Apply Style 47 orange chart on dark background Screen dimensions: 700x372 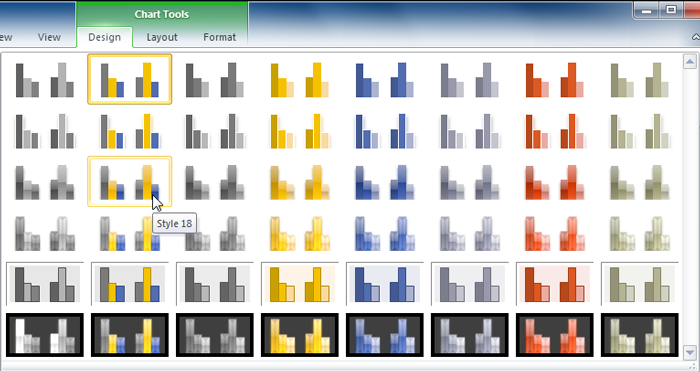554,335
